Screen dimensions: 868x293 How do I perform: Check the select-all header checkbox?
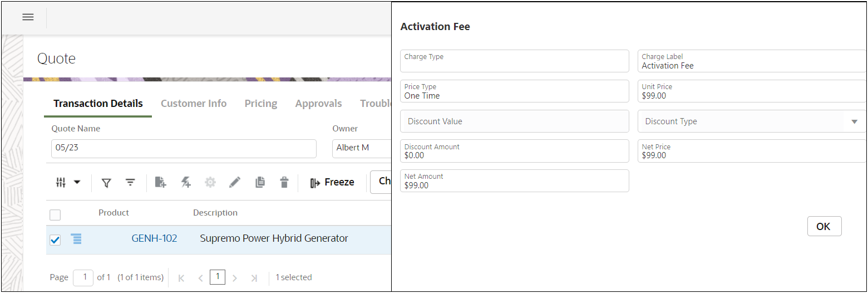(x=55, y=214)
